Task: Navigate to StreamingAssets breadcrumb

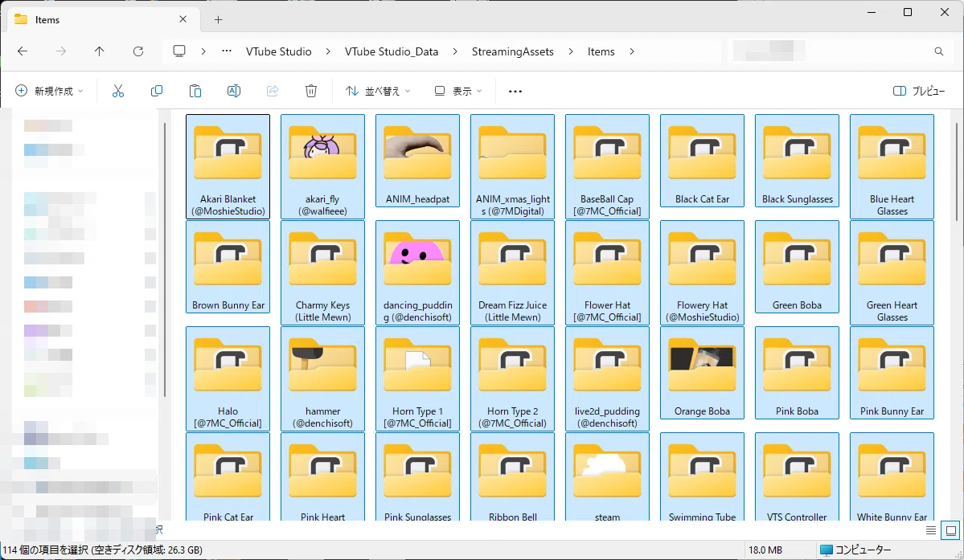Action: click(x=513, y=51)
